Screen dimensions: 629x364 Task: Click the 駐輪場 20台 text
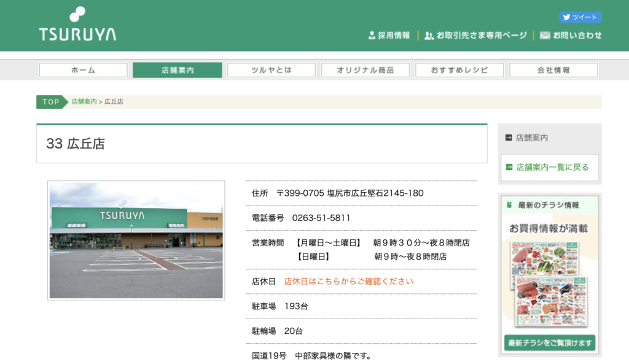(277, 331)
